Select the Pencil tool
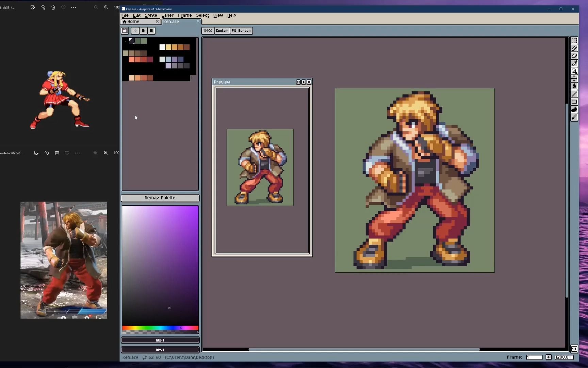This screenshot has height=368, width=588. [x=574, y=48]
